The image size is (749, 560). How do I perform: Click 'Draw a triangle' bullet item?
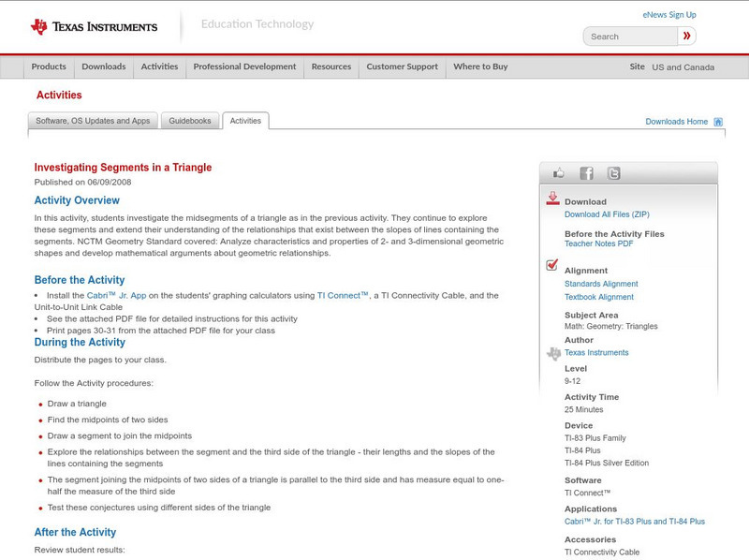click(77, 404)
